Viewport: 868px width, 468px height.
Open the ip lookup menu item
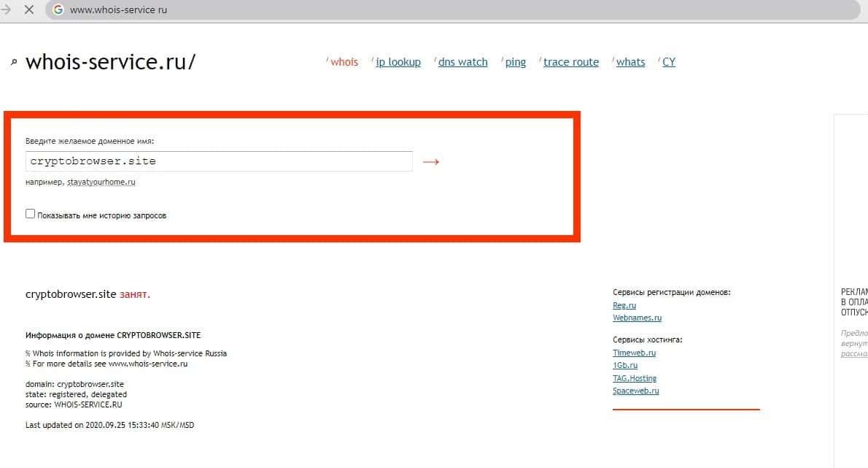point(398,62)
